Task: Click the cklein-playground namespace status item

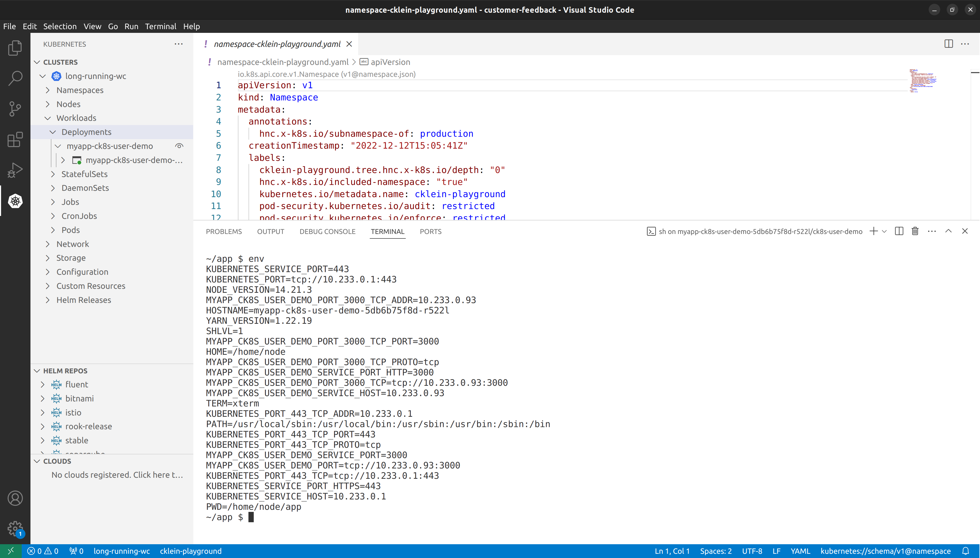Action: (190, 551)
